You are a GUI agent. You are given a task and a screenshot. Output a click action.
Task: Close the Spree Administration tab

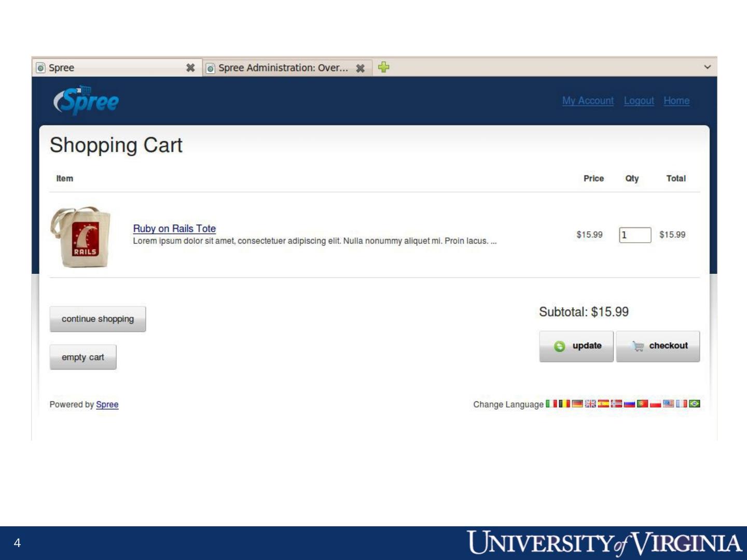click(x=361, y=68)
